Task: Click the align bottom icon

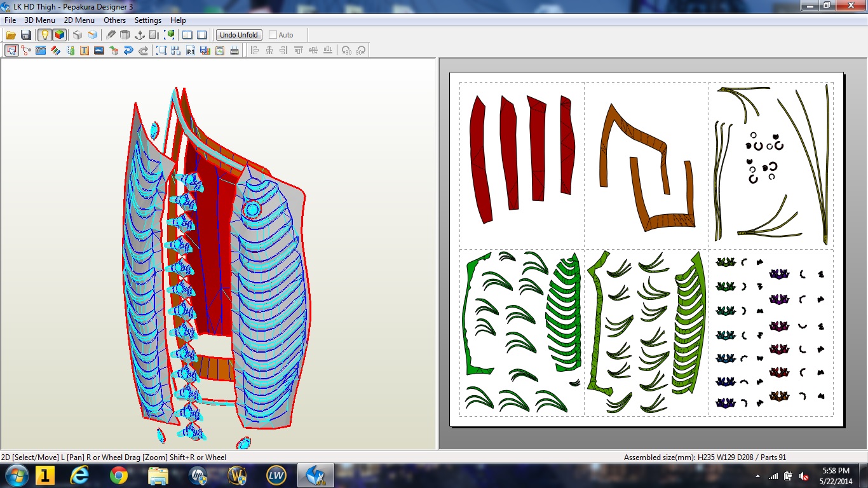Action: (x=328, y=50)
